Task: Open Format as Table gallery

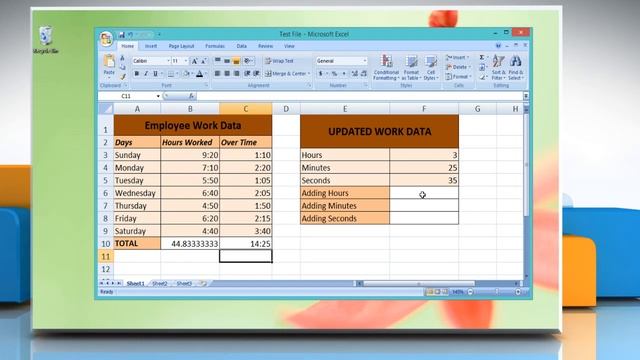Action: 411,67
